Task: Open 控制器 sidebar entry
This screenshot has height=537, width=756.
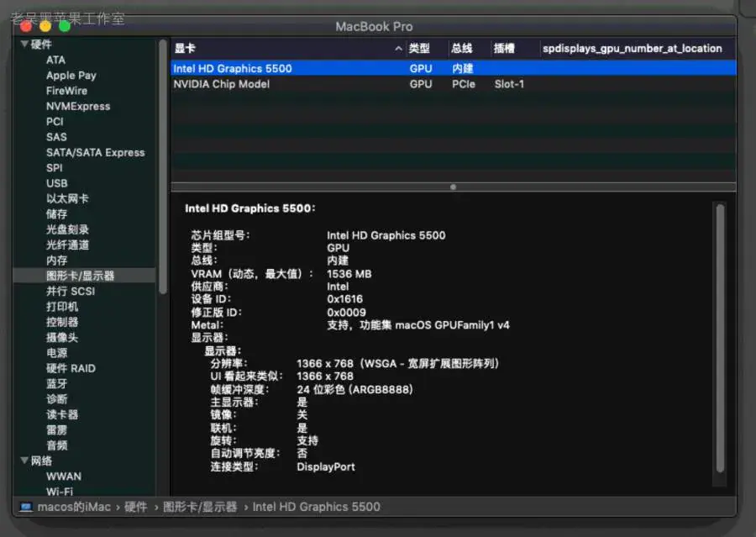Action: click(61, 322)
